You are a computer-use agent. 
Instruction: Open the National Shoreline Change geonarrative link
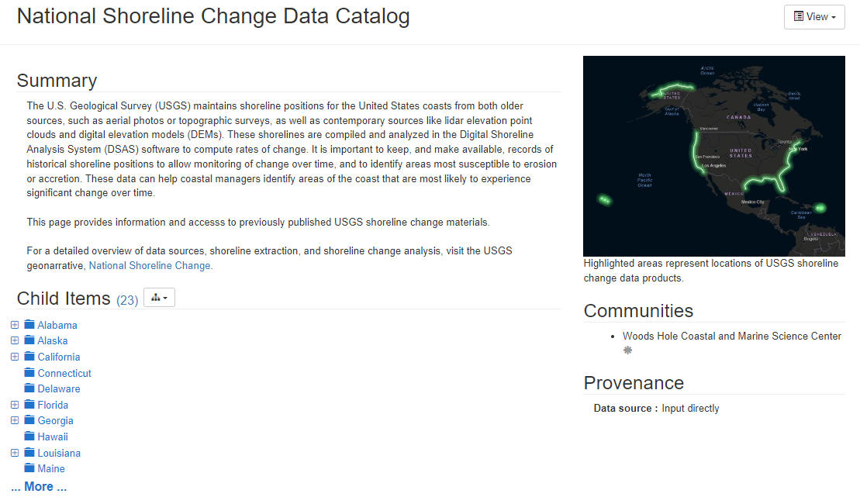pos(150,265)
